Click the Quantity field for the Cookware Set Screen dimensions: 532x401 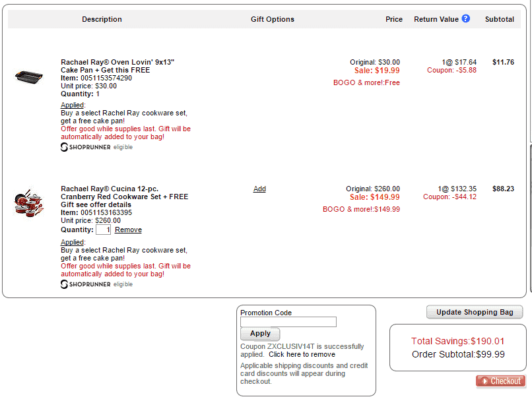103,230
